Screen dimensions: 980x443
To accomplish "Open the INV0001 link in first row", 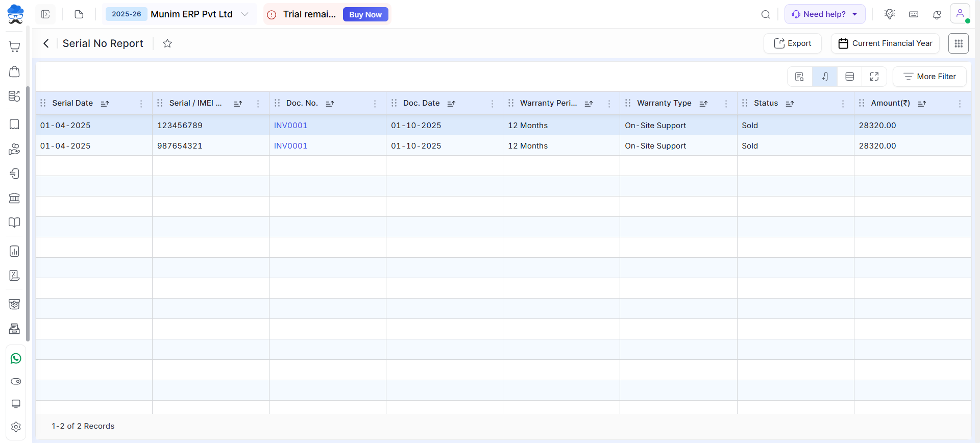I will pyautogui.click(x=290, y=126).
